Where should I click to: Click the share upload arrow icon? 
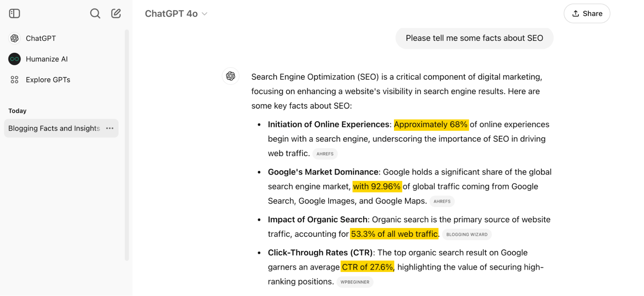(575, 13)
